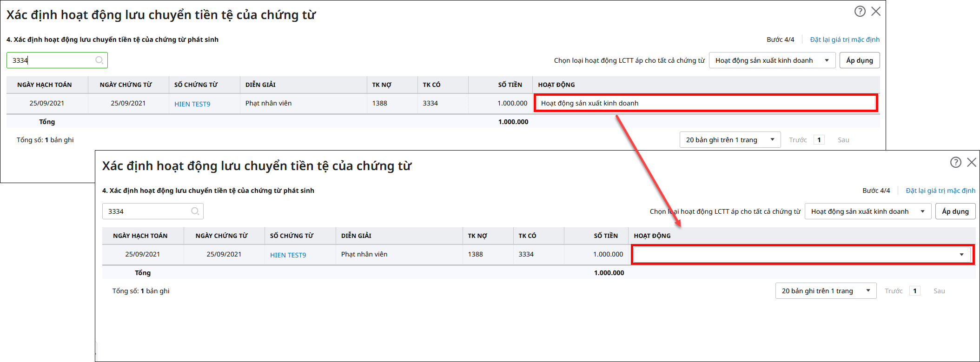Click the Số tiền column header in the foreground dialog
This screenshot has width=980, height=362.
605,236
